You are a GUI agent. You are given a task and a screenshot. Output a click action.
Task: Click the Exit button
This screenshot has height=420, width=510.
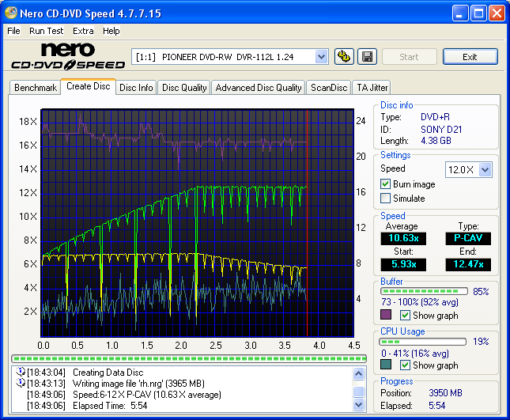coord(470,57)
